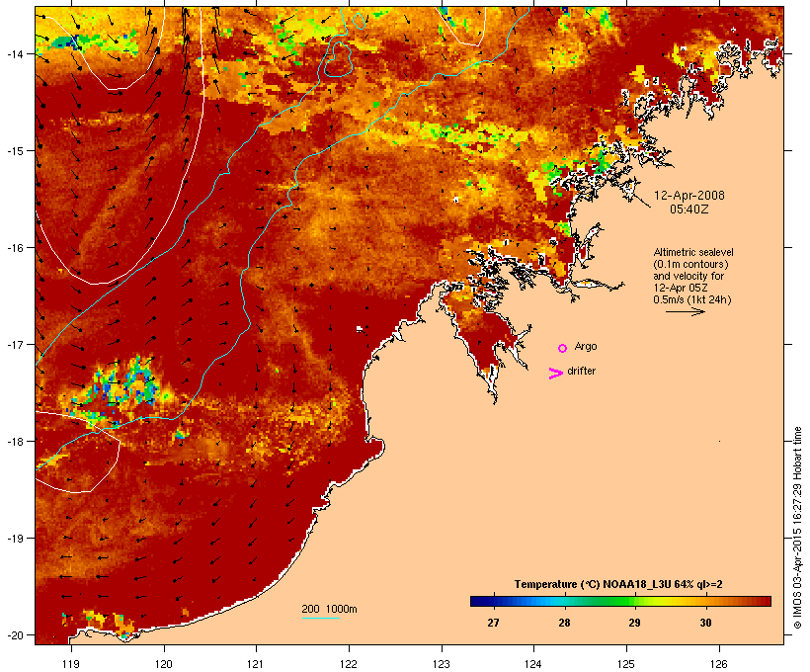The height and width of the screenshot is (672, 810).
Task: Click the latitude label -19
Action: pyautogui.click(x=15, y=539)
